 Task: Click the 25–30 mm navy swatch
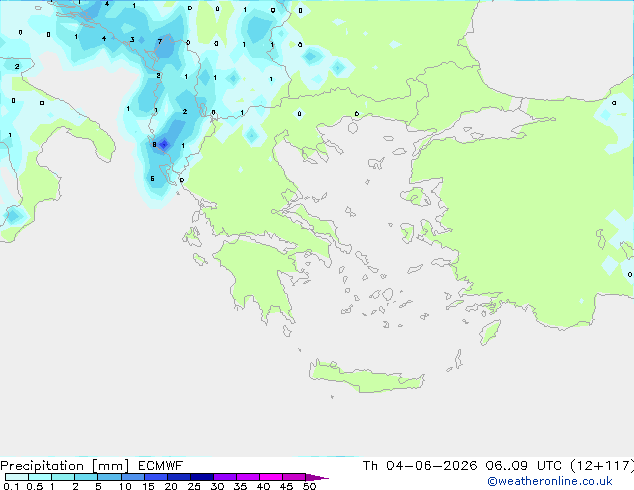click(x=201, y=477)
